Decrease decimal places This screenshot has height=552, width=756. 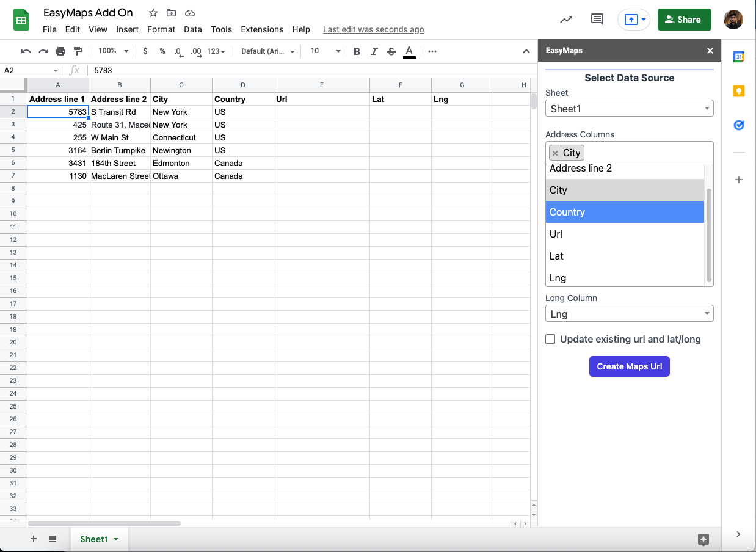pos(178,51)
